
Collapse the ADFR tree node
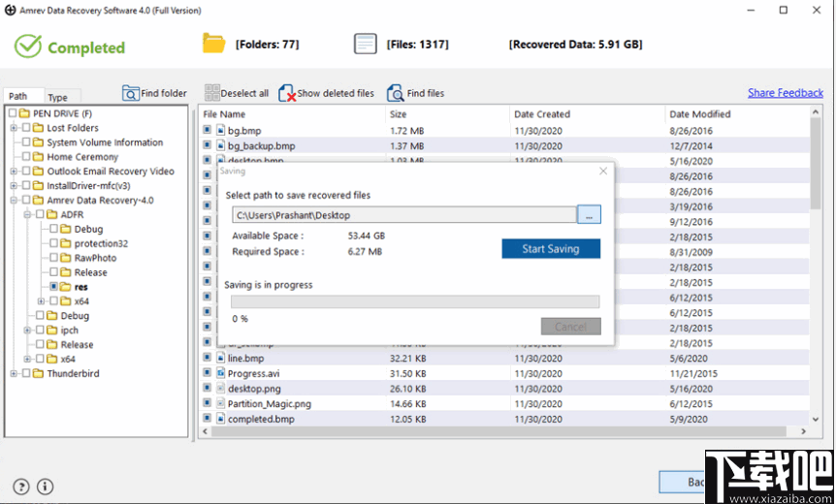point(27,215)
